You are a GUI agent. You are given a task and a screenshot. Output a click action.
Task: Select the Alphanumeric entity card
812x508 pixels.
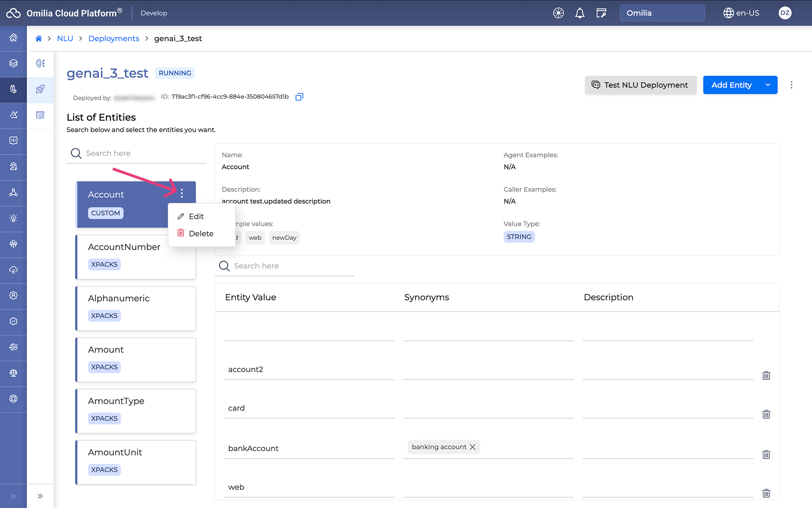pos(136,308)
